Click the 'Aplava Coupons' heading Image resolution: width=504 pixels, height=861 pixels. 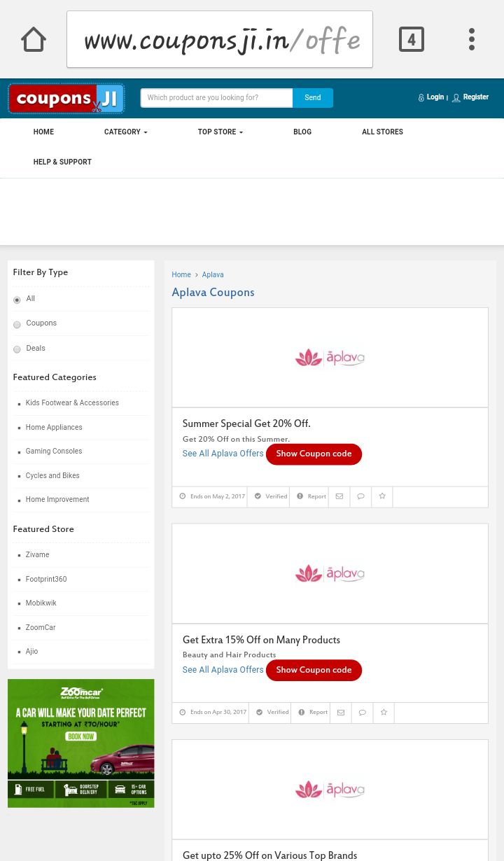[213, 293]
